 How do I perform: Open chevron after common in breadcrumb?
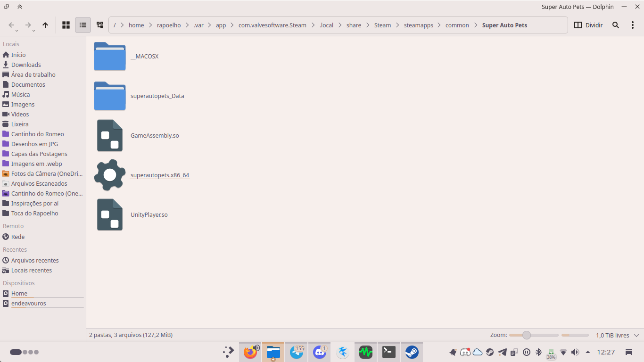pos(476,25)
